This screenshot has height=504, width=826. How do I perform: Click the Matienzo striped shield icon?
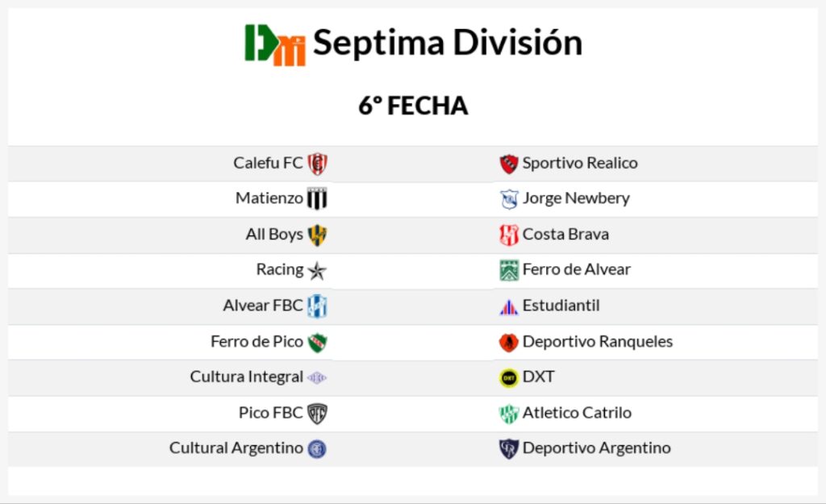(317, 198)
